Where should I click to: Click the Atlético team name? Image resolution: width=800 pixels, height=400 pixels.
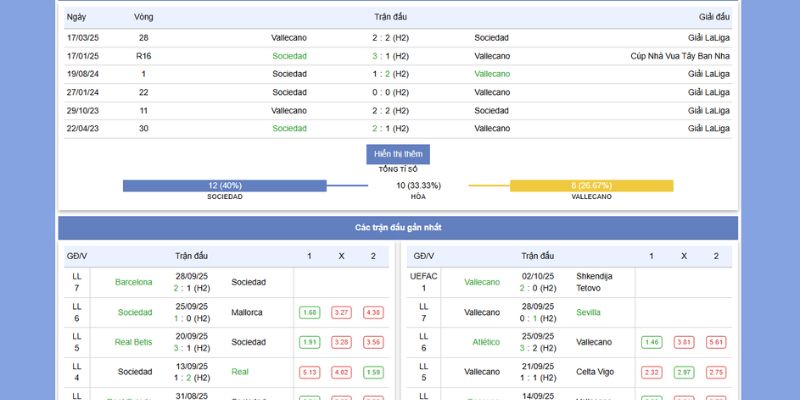[x=486, y=342]
